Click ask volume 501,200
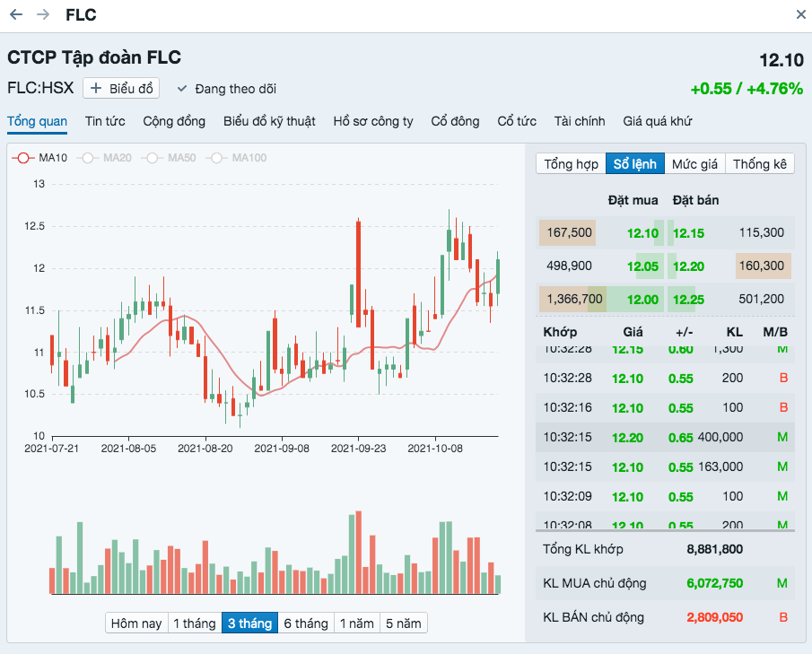The image size is (812, 654). 761,299
